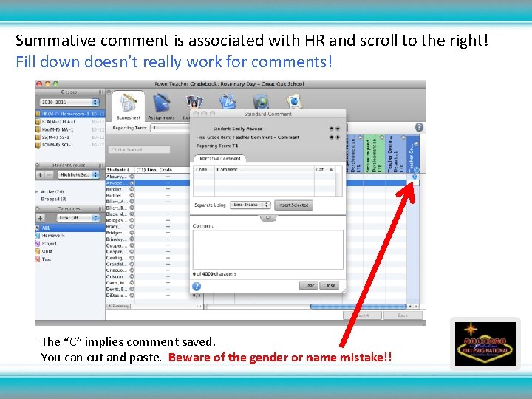This screenshot has width=532, height=399.
Task: Open the Scoresheet tab
Action: (x=129, y=106)
